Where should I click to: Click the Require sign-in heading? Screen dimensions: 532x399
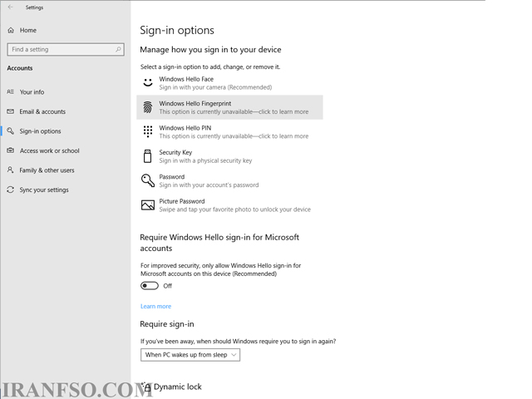(167, 324)
